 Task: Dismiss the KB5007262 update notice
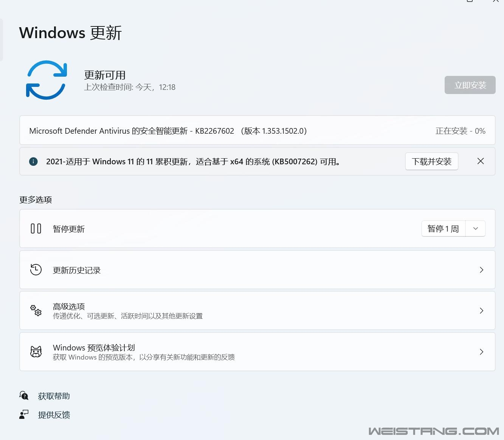481,161
